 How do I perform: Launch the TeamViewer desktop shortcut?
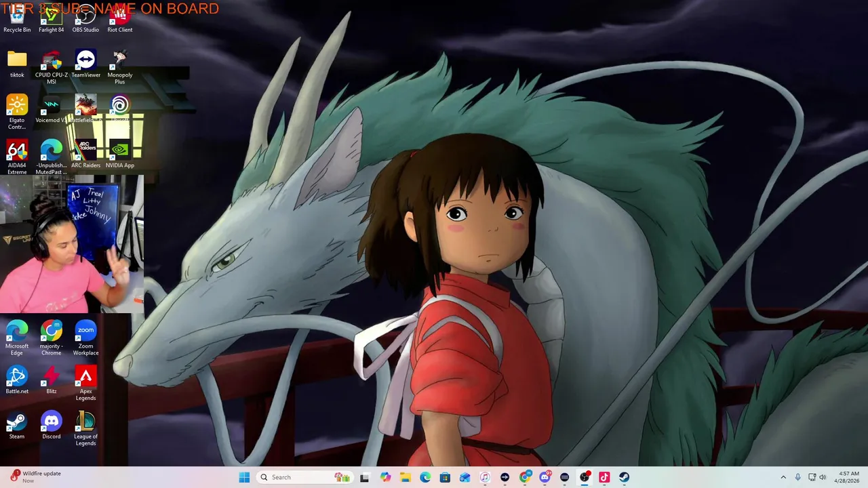[x=85, y=64]
